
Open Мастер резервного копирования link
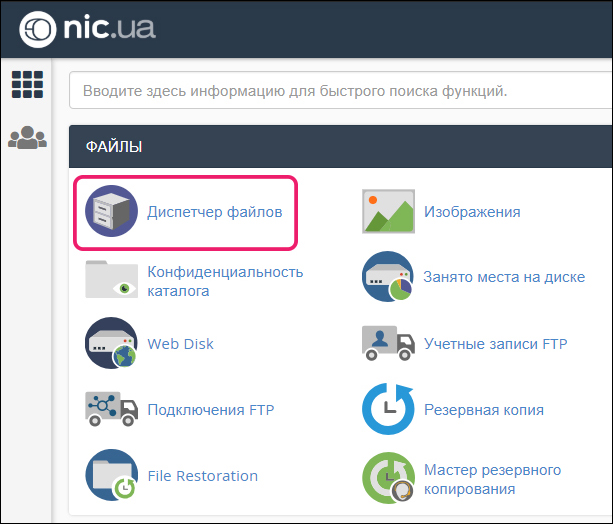coord(492,479)
